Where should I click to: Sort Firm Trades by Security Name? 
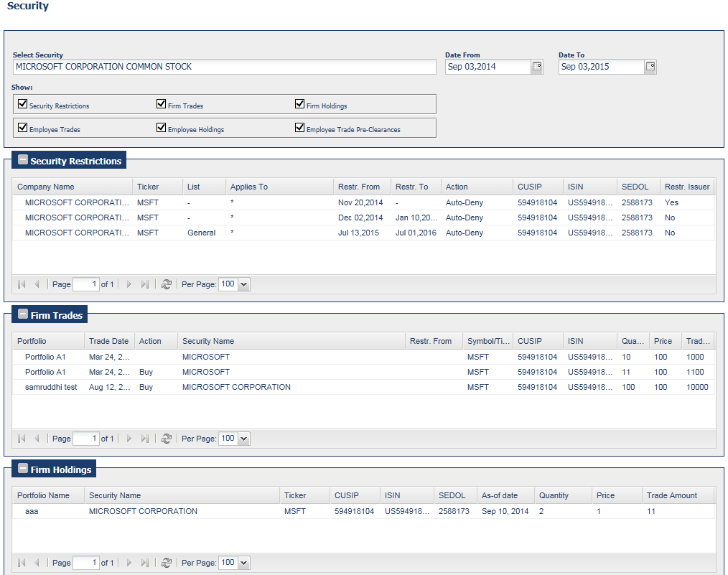[291, 341]
